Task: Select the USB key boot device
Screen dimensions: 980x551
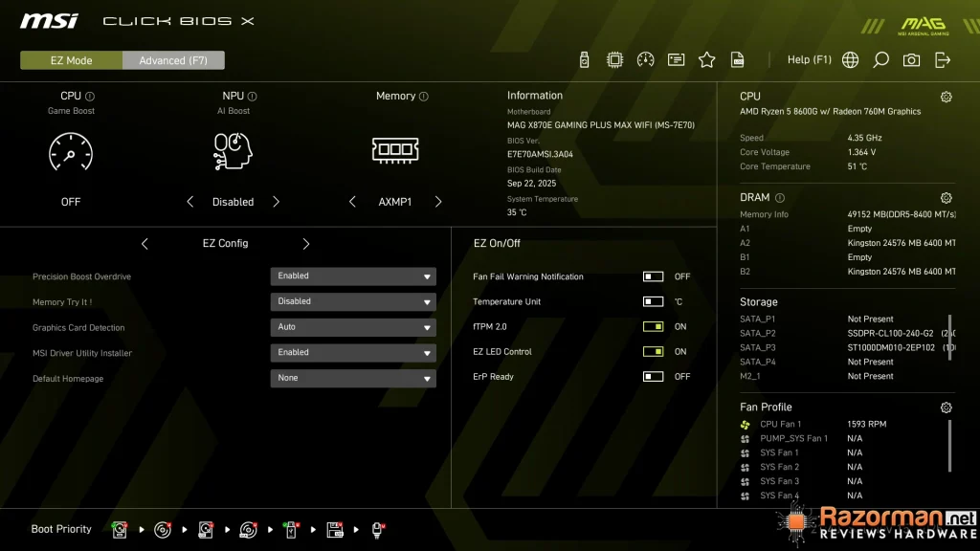Action: (x=291, y=530)
